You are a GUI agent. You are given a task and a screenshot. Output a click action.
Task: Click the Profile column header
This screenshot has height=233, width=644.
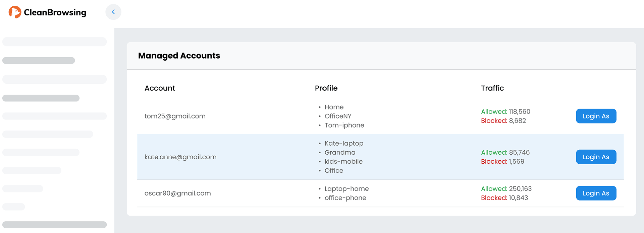tap(326, 88)
